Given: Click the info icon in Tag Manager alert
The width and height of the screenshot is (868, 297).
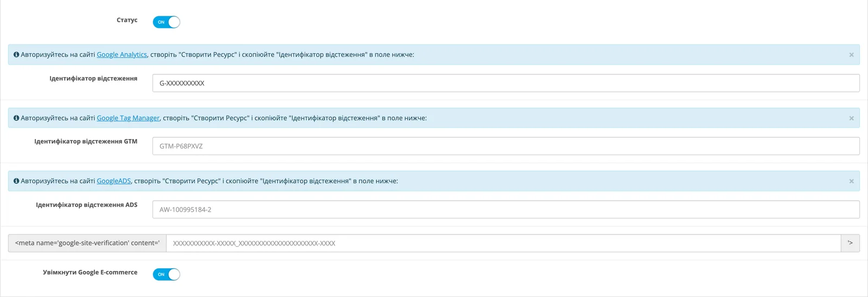Looking at the screenshot, I should click(16, 118).
